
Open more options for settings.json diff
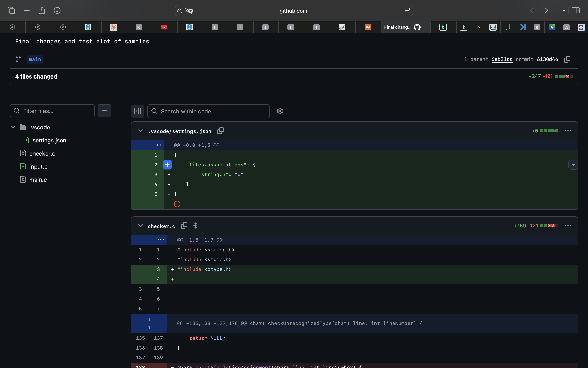568,131
